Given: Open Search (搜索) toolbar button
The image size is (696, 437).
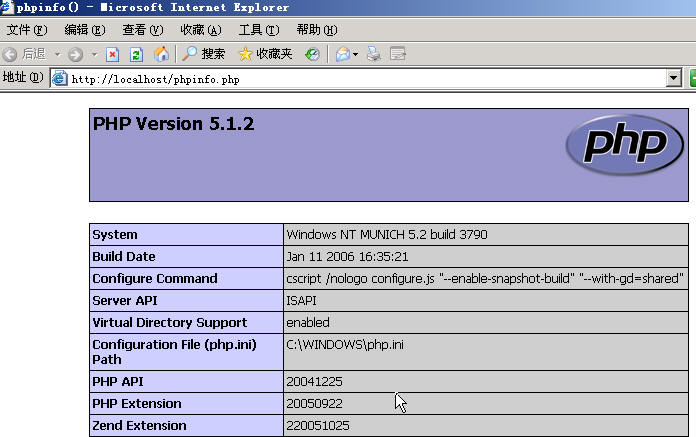Looking at the screenshot, I should 204,54.
